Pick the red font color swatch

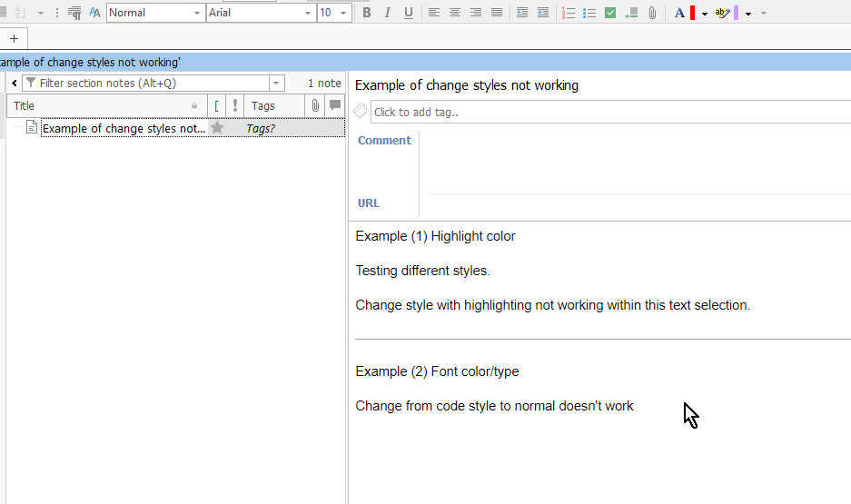click(x=692, y=13)
